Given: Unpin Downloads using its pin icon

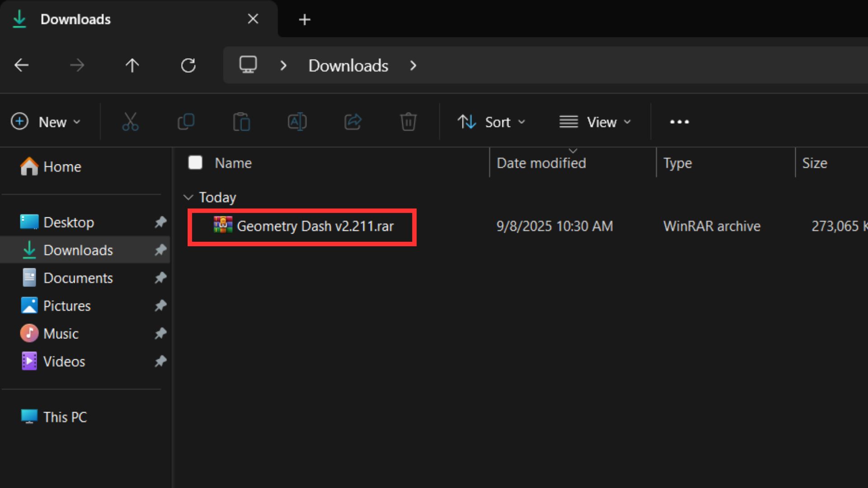Looking at the screenshot, I should pyautogui.click(x=160, y=250).
